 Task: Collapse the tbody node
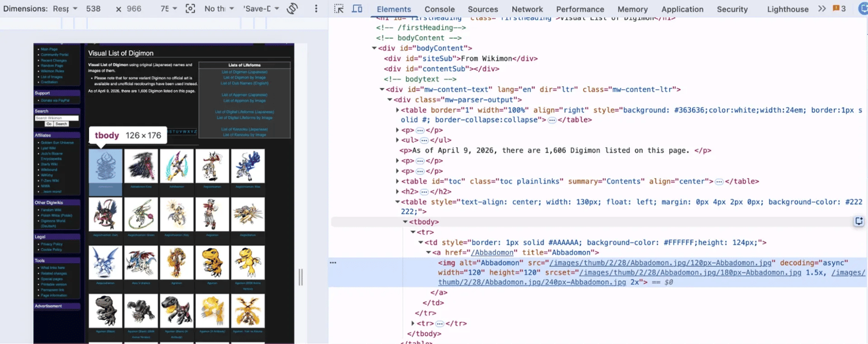click(x=405, y=222)
